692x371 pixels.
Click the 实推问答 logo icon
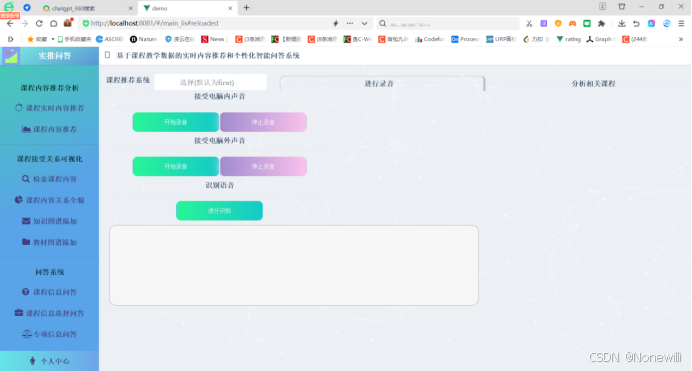(x=11, y=56)
